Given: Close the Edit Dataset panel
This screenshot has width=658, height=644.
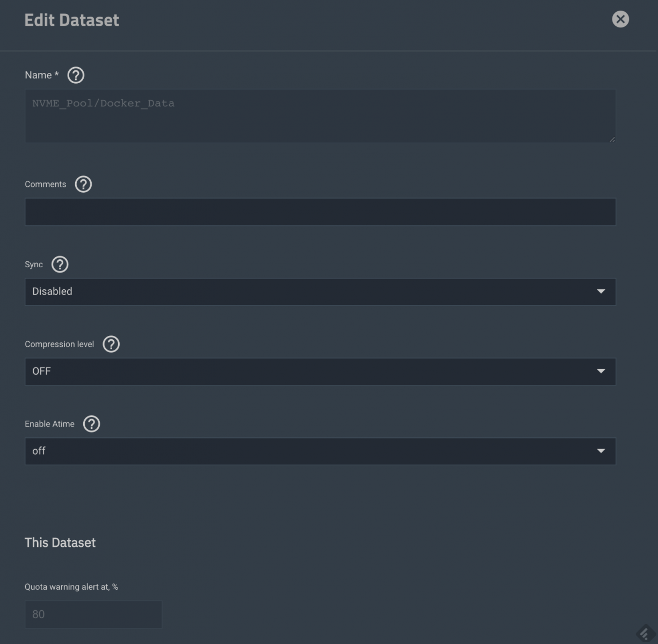Looking at the screenshot, I should pyautogui.click(x=620, y=19).
